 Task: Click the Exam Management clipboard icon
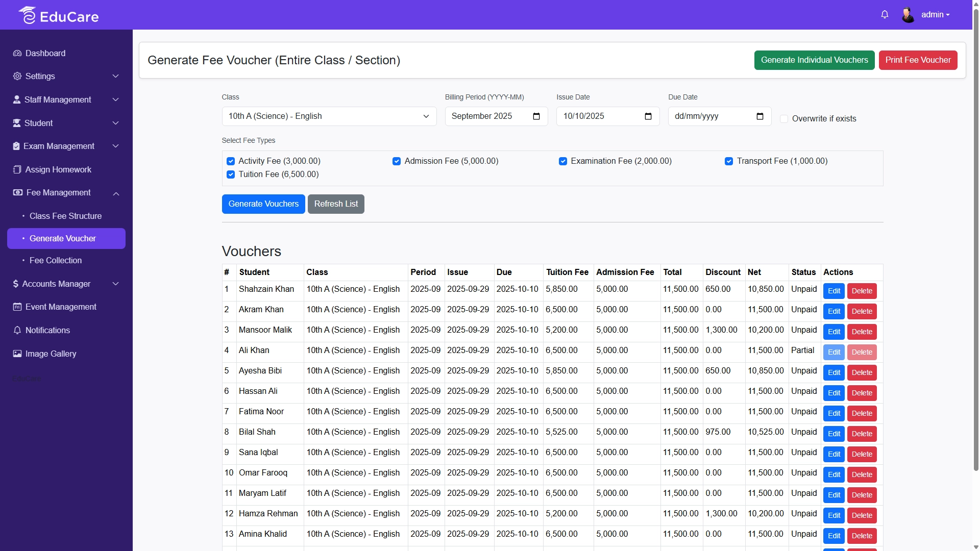click(16, 146)
